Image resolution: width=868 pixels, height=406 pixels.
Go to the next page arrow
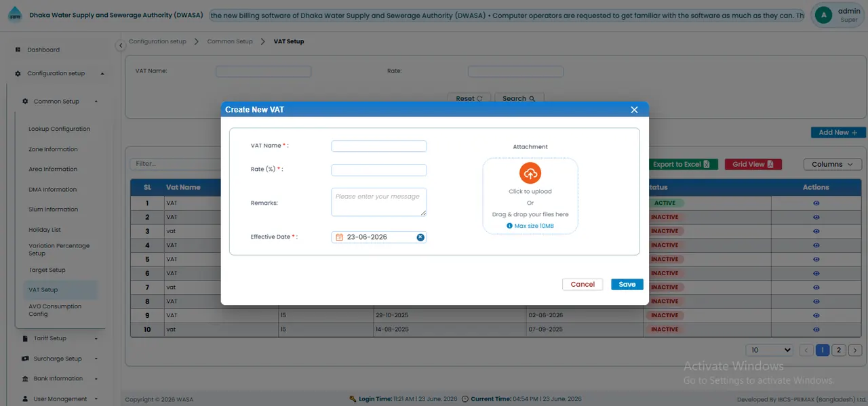(x=855, y=350)
